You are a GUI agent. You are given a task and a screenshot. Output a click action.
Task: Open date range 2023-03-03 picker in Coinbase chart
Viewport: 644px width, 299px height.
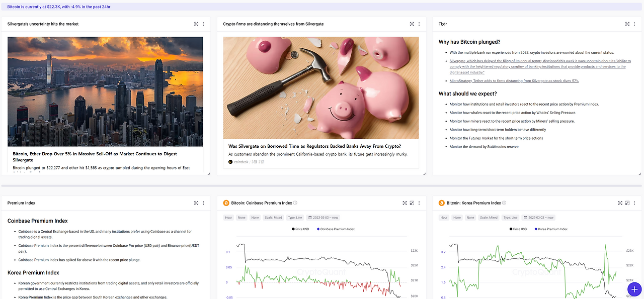click(x=324, y=218)
